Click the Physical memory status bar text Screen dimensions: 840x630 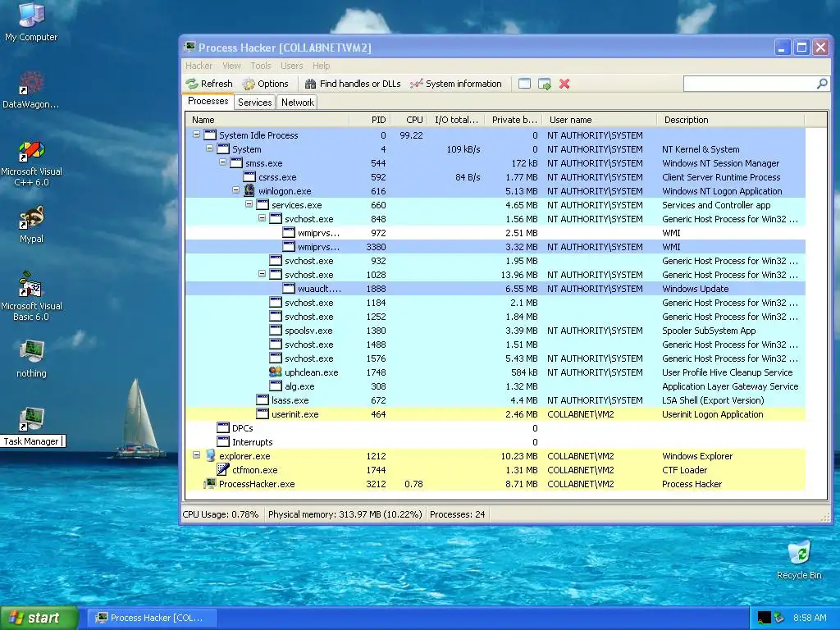pyautogui.click(x=345, y=514)
